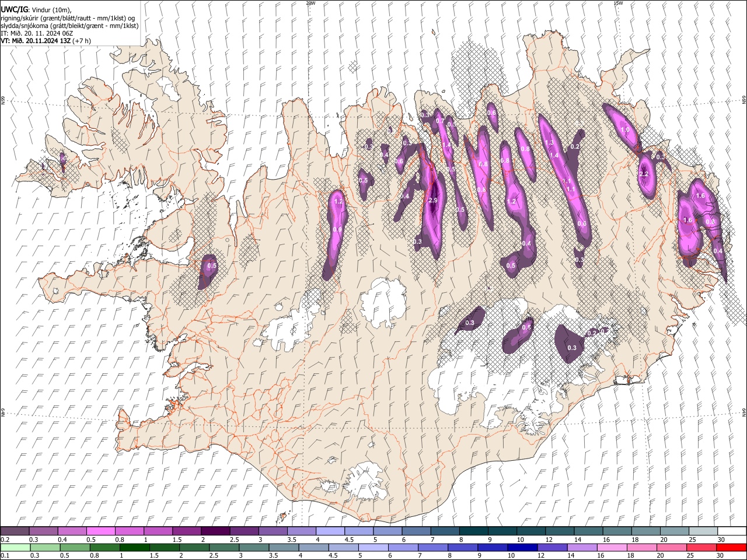Click the violet 12–14 swatch in bottom legend row
The width and height of the screenshot is (747, 560).
click(x=552, y=548)
